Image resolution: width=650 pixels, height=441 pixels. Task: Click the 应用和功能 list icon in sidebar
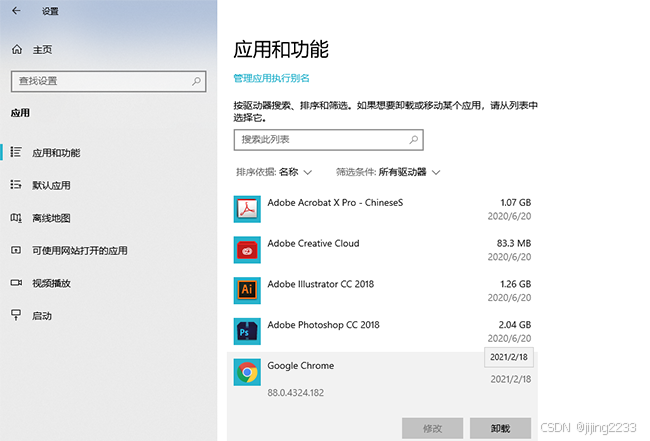coord(16,152)
